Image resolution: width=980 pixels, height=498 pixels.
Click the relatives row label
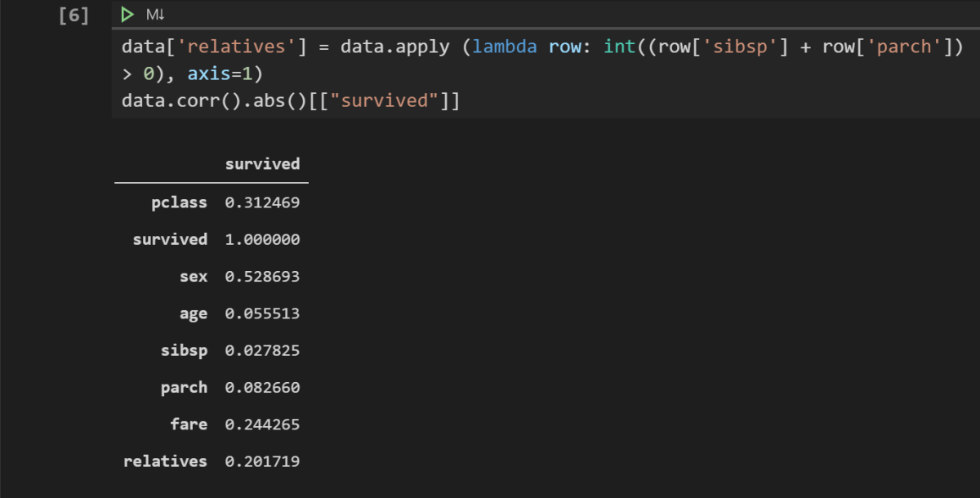tap(166, 460)
